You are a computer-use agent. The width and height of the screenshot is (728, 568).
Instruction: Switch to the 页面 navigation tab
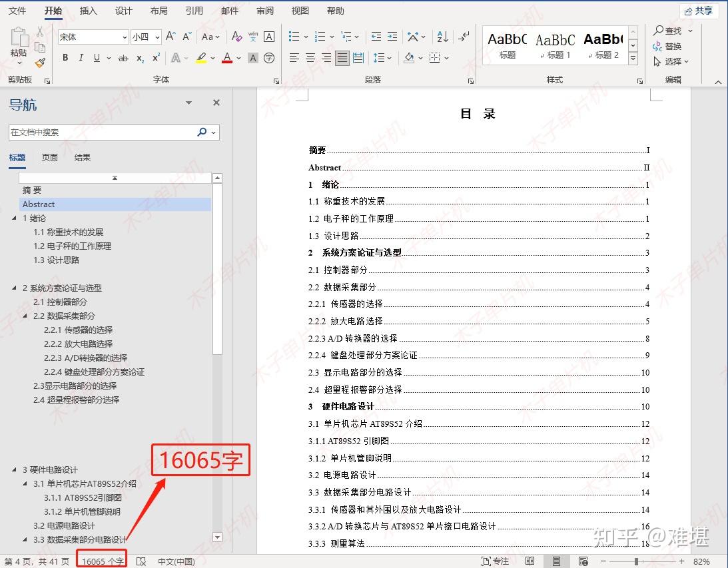click(x=50, y=157)
